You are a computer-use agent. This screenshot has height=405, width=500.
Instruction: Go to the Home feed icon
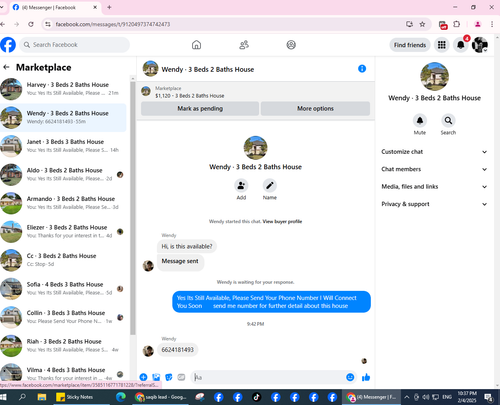coord(196,45)
